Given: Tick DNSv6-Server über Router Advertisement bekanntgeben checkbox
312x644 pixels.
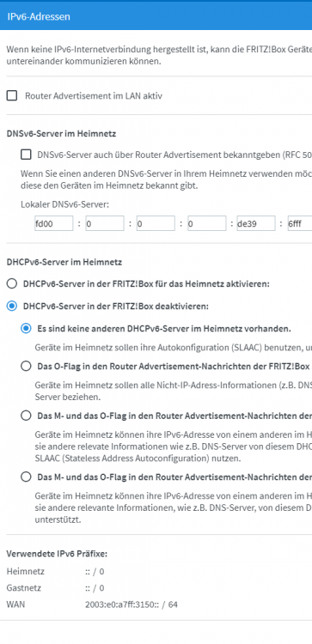Looking at the screenshot, I should click(26, 155).
